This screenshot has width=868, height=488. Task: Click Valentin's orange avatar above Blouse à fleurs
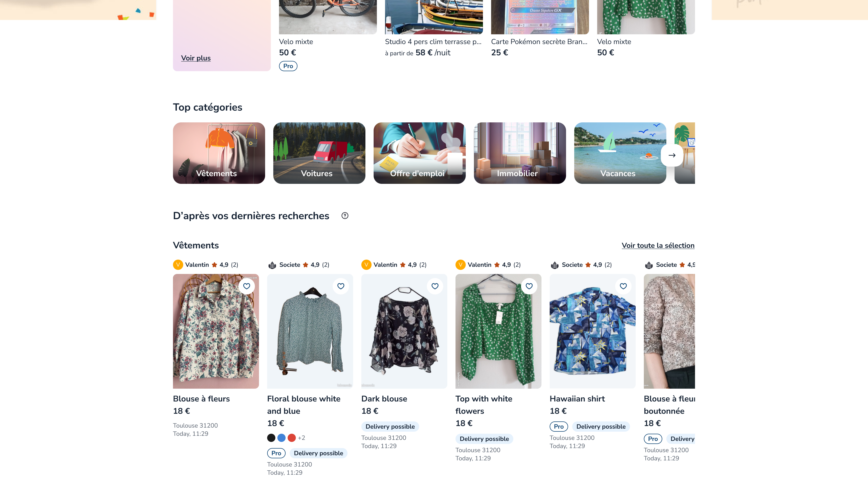click(x=178, y=265)
